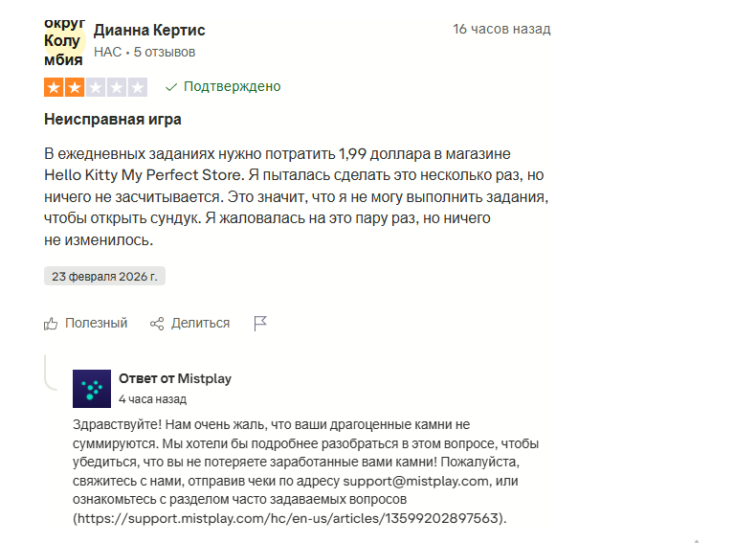Click the 16 часов назад timestamp
Image resolution: width=756 pixels, height=543 pixels.
(x=501, y=30)
